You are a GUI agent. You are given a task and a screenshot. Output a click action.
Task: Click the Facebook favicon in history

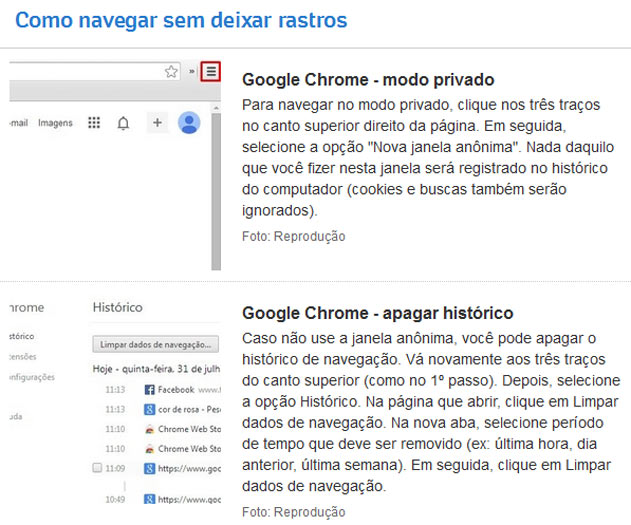point(149,389)
